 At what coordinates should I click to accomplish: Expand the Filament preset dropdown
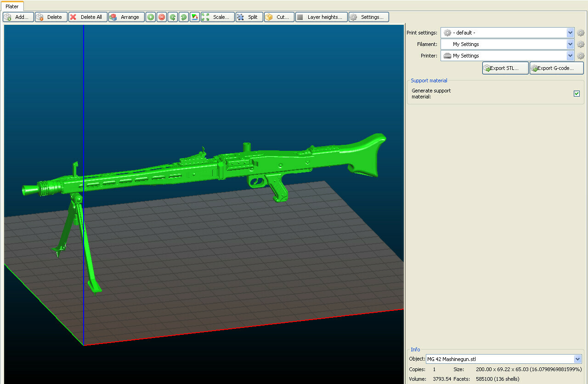pos(570,44)
